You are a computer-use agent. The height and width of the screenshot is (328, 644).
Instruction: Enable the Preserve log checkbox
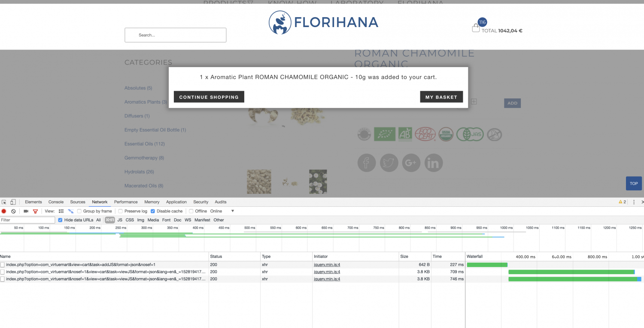[121, 211]
